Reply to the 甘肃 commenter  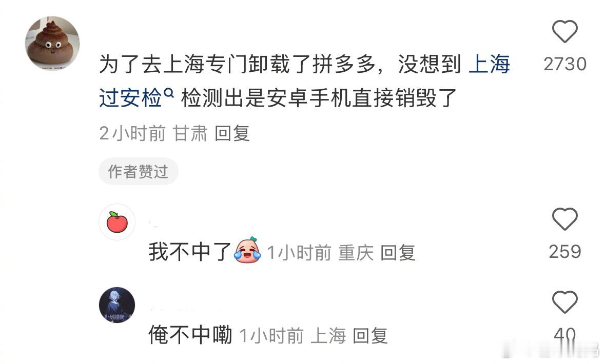[x=232, y=133]
